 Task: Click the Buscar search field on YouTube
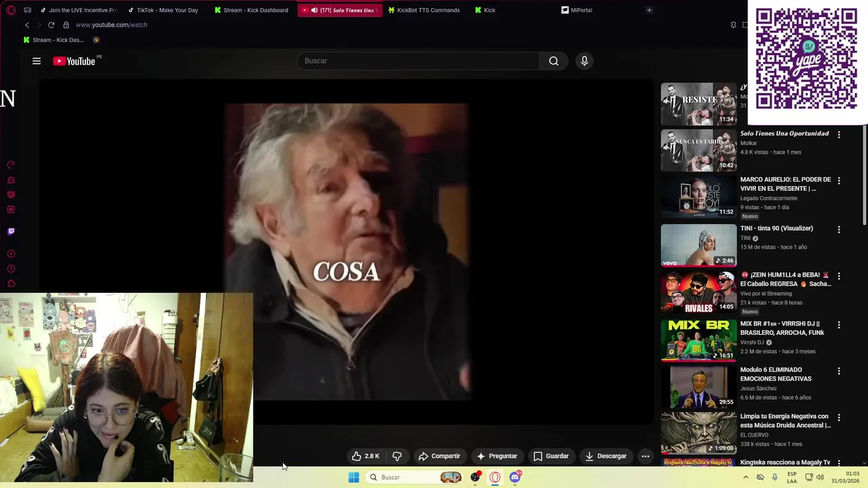[x=418, y=61]
